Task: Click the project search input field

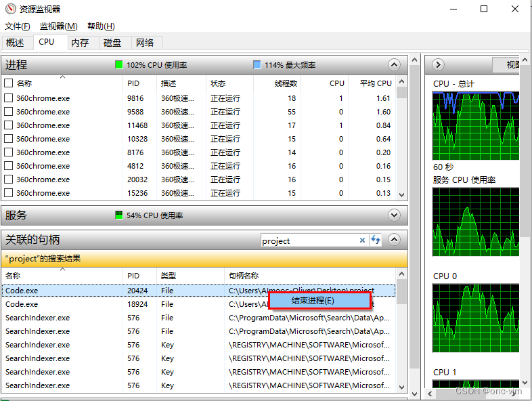Action: pyautogui.click(x=309, y=240)
